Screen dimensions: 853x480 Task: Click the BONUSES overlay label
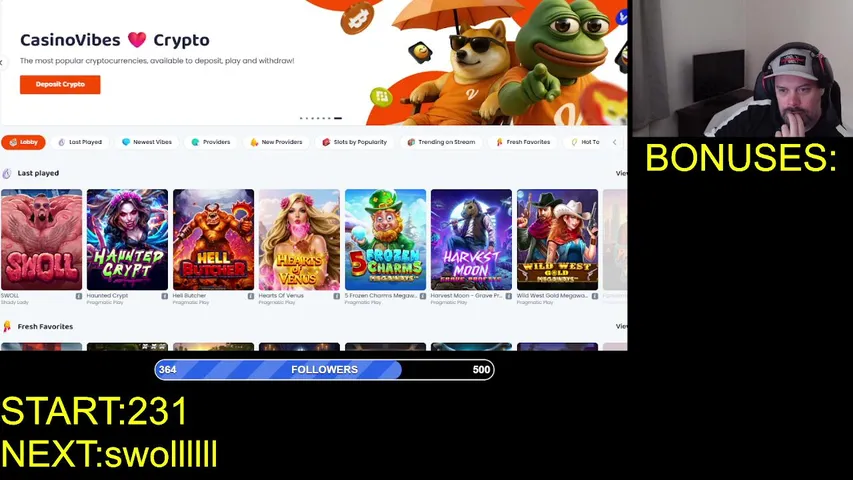pos(741,158)
